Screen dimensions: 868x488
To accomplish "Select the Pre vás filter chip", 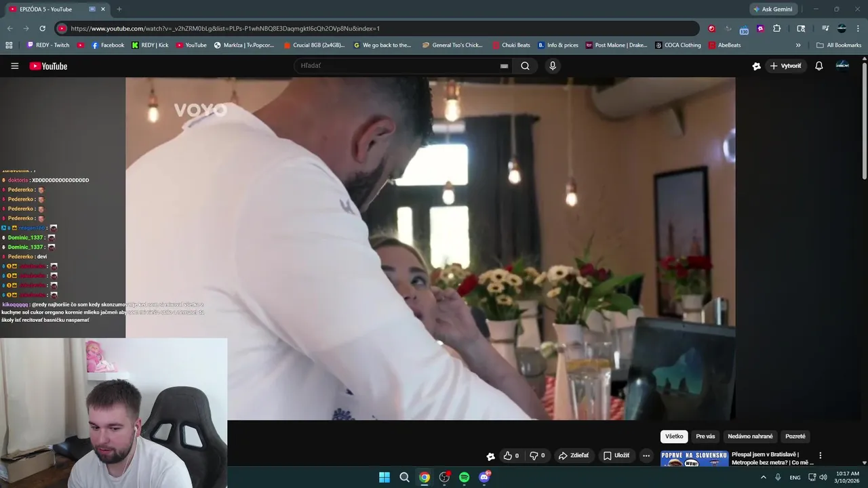I will coord(705,436).
